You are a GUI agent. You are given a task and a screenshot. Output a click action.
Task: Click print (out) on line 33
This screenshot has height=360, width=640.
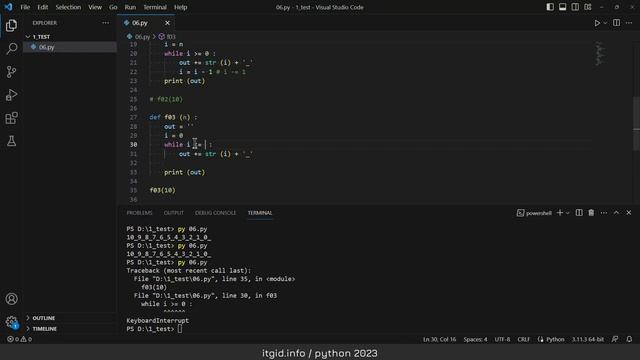[184, 172]
